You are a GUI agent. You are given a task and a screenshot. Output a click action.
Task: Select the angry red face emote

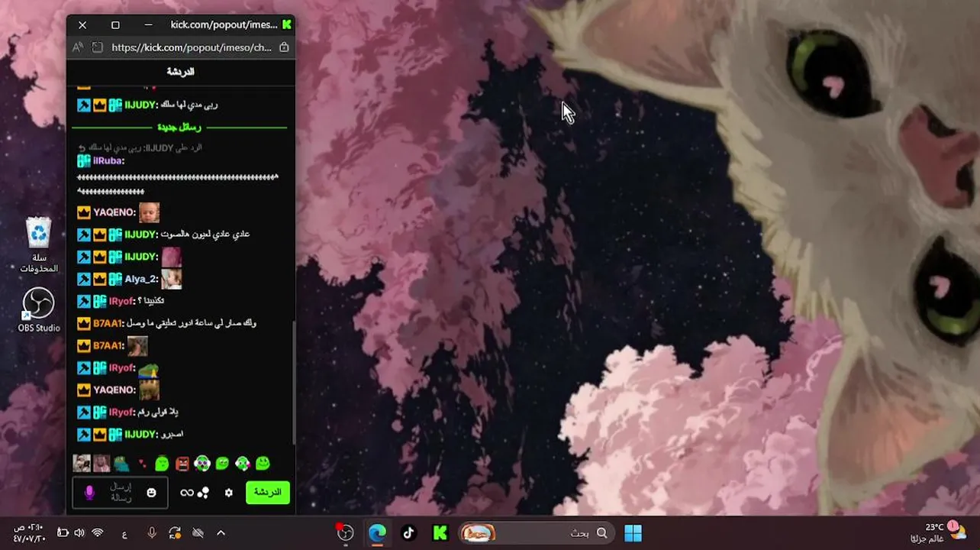182,464
